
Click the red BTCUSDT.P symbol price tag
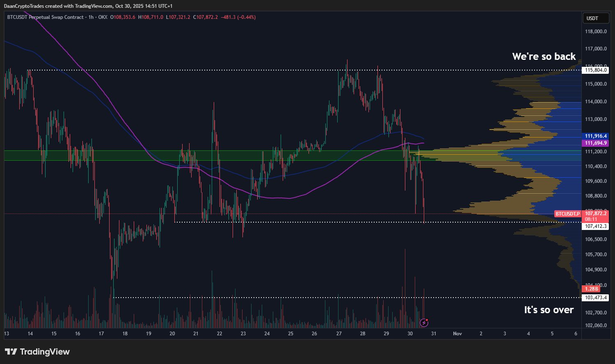point(567,214)
